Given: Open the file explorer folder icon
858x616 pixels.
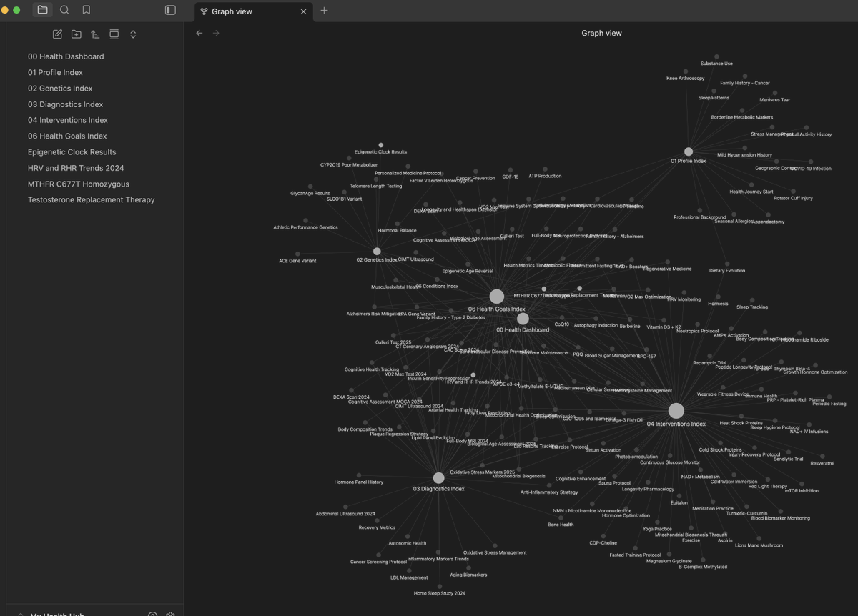Looking at the screenshot, I should pyautogui.click(x=42, y=10).
